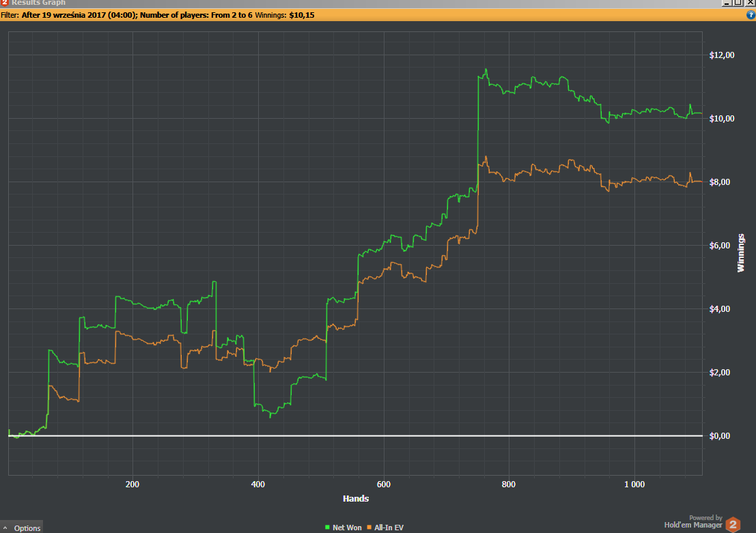Toggle the All-In EV legend entry
Viewport: 756px width, 533px height.
coord(385,528)
